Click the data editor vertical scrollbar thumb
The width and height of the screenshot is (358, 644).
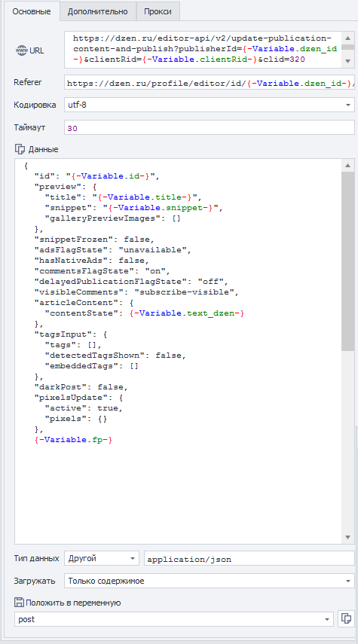347,261
